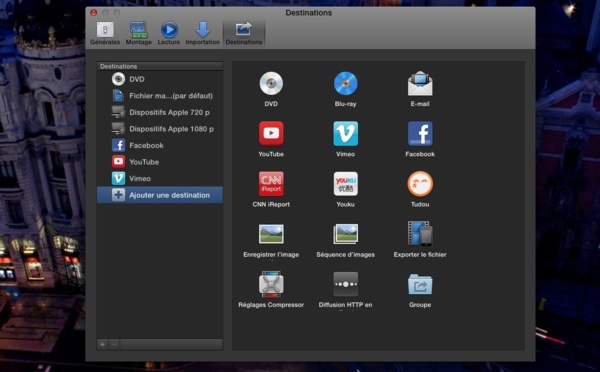600x372 pixels.
Task: Choose the YouTube icon in the grid
Action: click(x=271, y=134)
